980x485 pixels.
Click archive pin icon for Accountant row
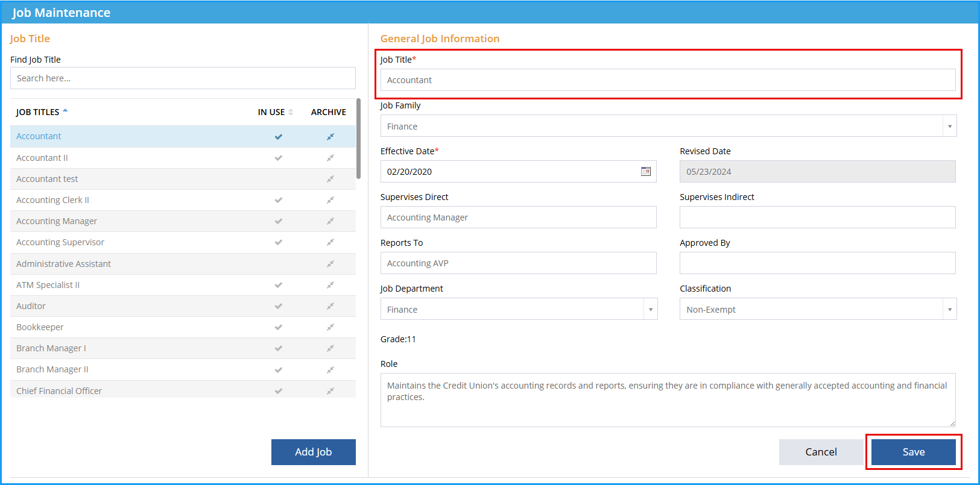(330, 137)
